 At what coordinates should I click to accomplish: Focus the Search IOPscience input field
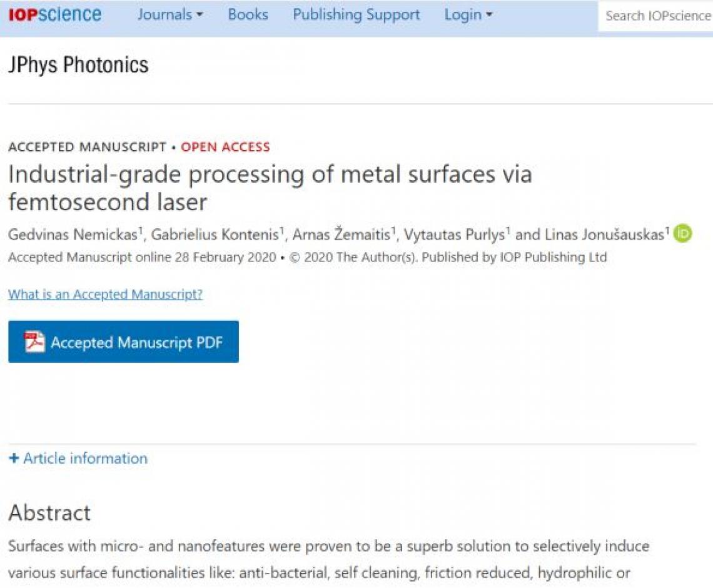click(655, 16)
